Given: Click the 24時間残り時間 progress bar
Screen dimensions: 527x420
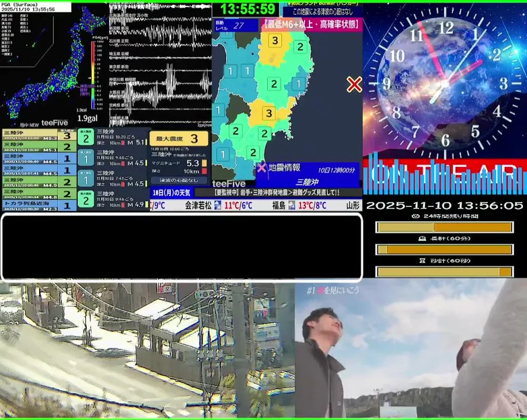Looking at the screenshot, I should click(445, 228).
